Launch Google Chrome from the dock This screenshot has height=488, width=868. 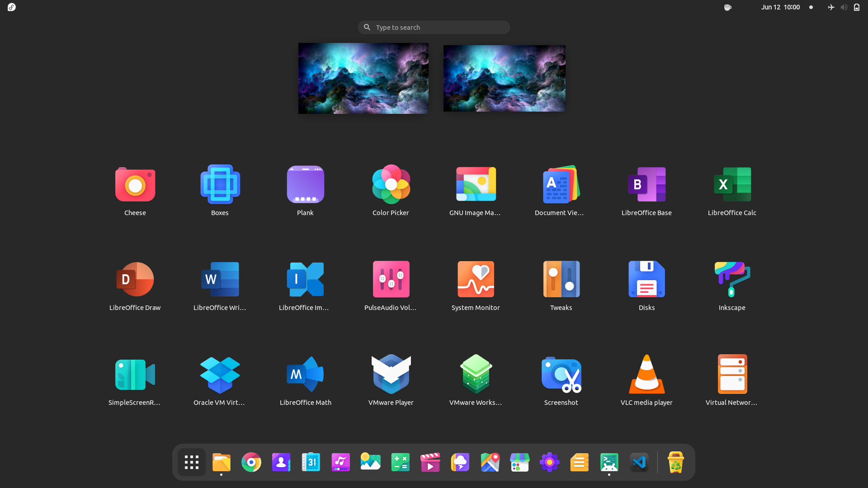pyautogui.click(x=251, y=462)
